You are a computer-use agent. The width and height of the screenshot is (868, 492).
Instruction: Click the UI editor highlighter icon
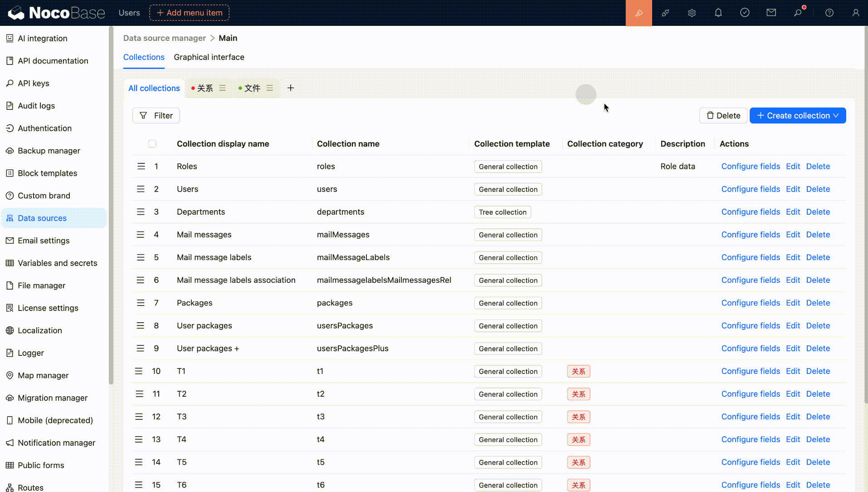tap(639, 13)
